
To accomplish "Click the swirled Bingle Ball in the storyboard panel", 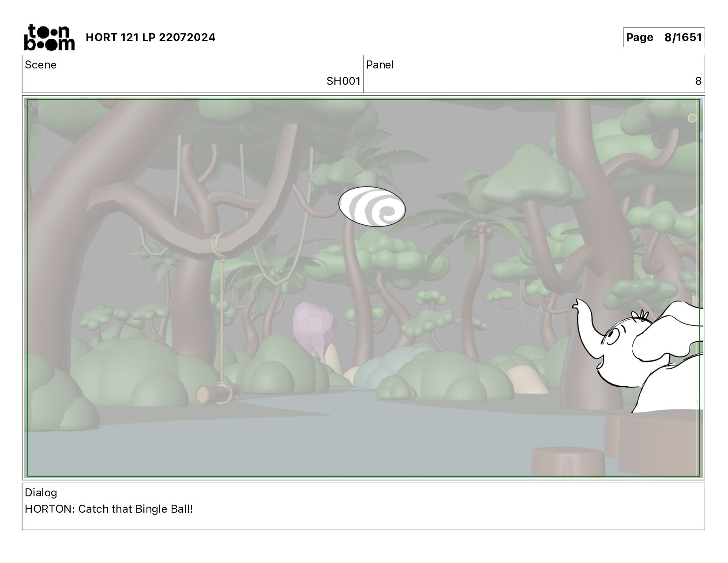I will tap(372, 207).
